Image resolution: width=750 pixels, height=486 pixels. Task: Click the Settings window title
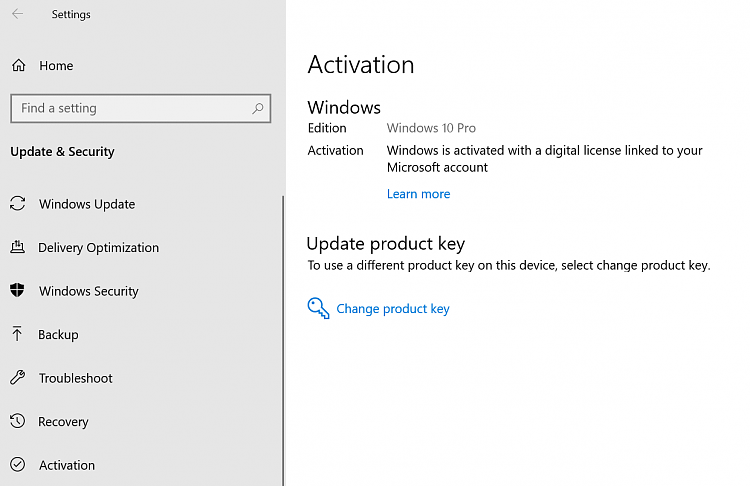[71, 14]
